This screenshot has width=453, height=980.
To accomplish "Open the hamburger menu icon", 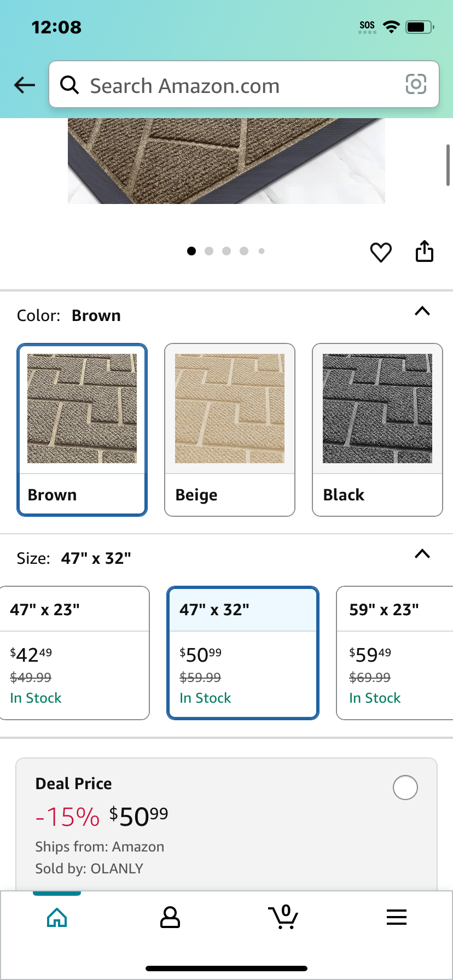I will 397,917.
